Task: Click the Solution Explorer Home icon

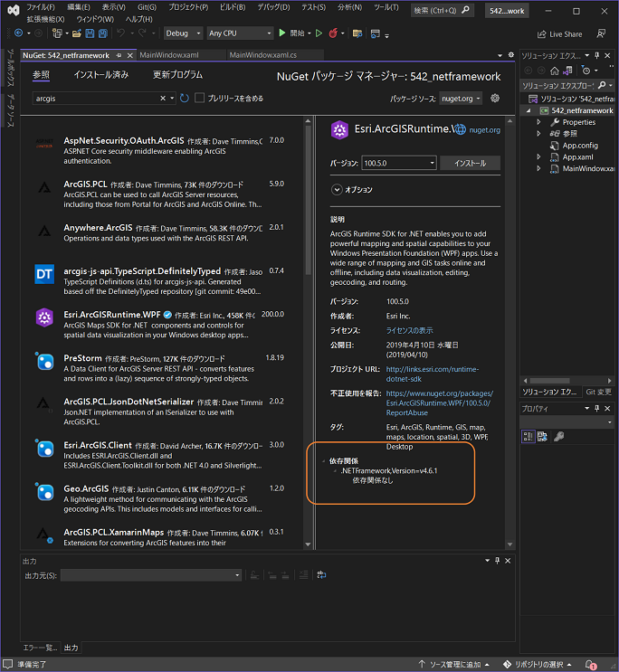Action: coord(555,71)
